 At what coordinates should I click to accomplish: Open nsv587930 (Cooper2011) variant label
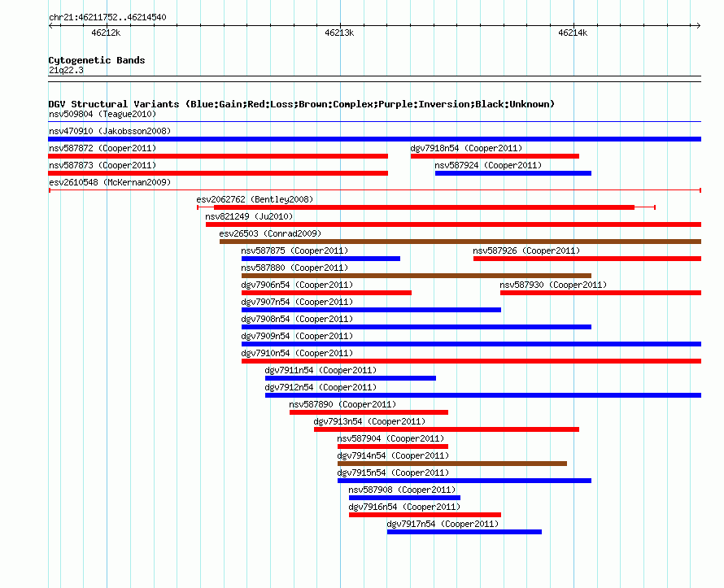553,285
